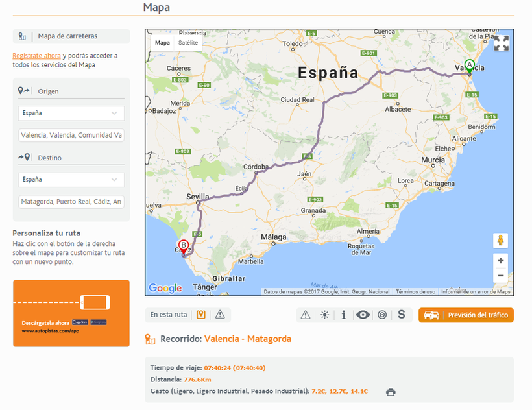The height and width of the screenshot is (410, 532).
Task: Click 'Previsión del tráfico' button
Action: 466,315
